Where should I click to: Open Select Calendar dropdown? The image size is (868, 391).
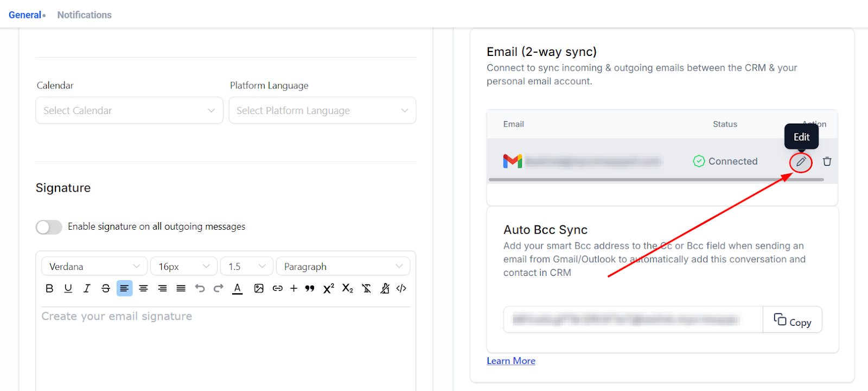(129, 110)
